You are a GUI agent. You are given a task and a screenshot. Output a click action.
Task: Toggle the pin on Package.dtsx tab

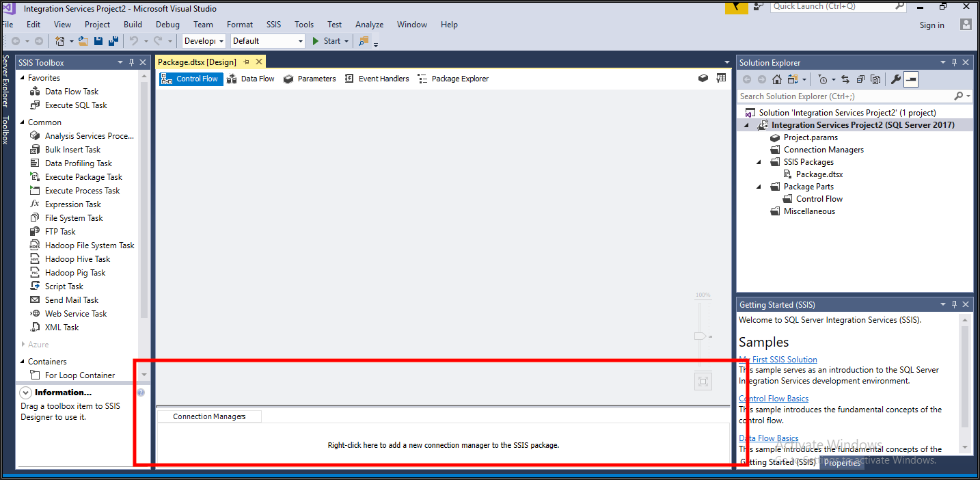tap(247, 62)
